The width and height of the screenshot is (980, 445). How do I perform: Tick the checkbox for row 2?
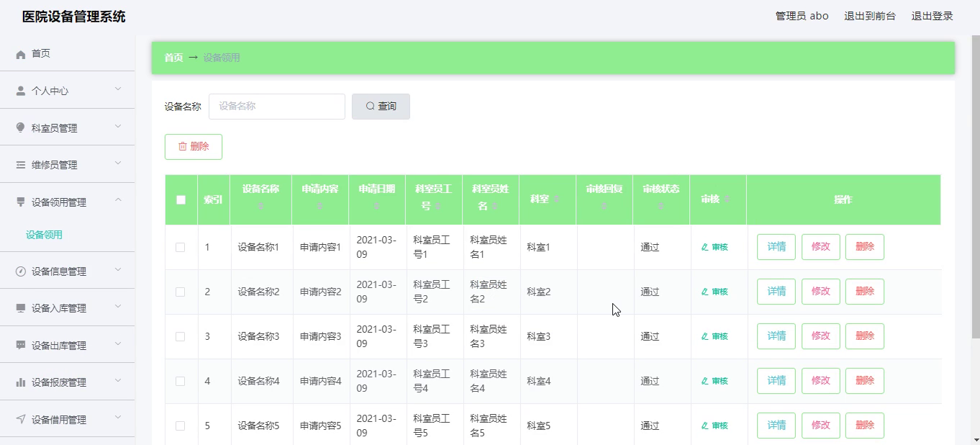[x=180, y=292]
